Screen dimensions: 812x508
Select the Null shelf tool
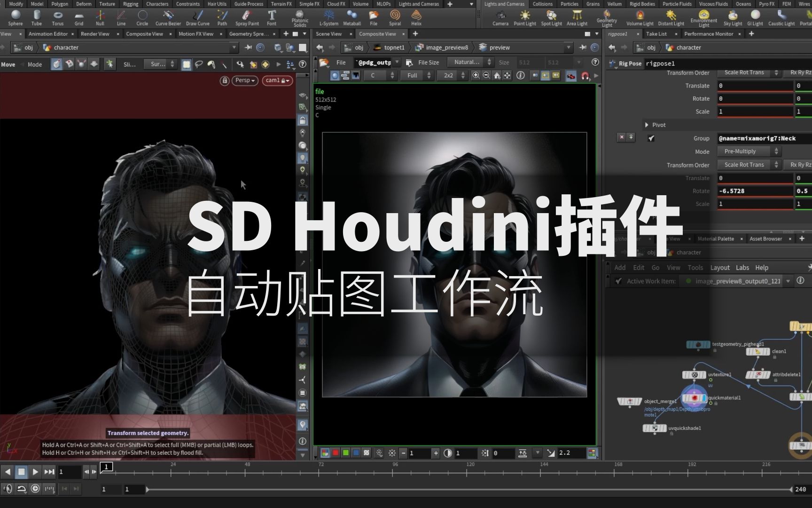click(100, 18)
